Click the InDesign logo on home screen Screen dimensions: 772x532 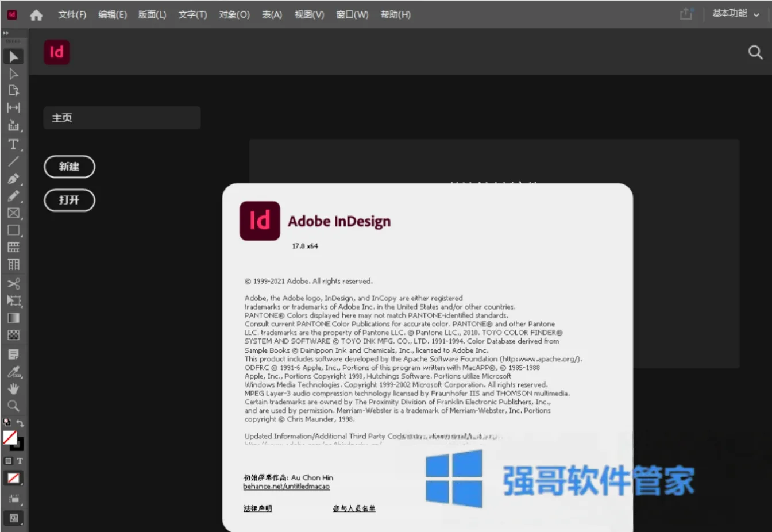pos(56,52)
